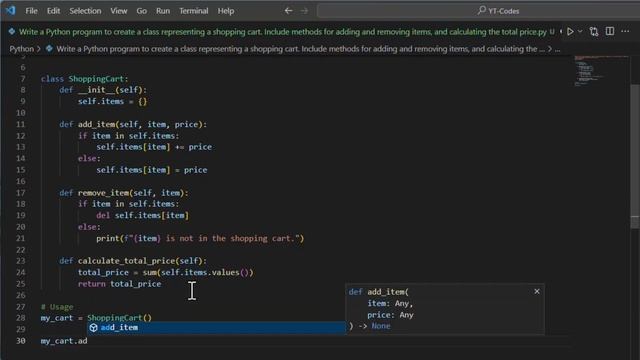Expand the run options dropdown arrow
This screenshot has width=640, height=360.
(x=580, y=31)
